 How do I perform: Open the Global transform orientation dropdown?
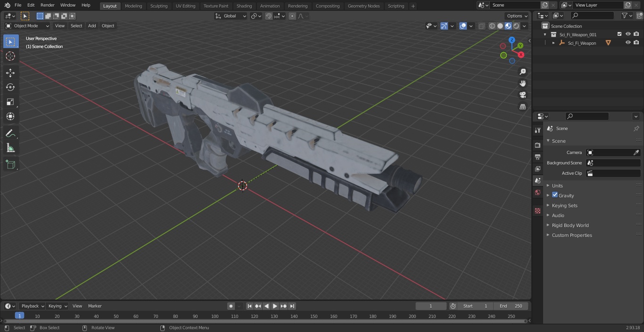point(231,16)
